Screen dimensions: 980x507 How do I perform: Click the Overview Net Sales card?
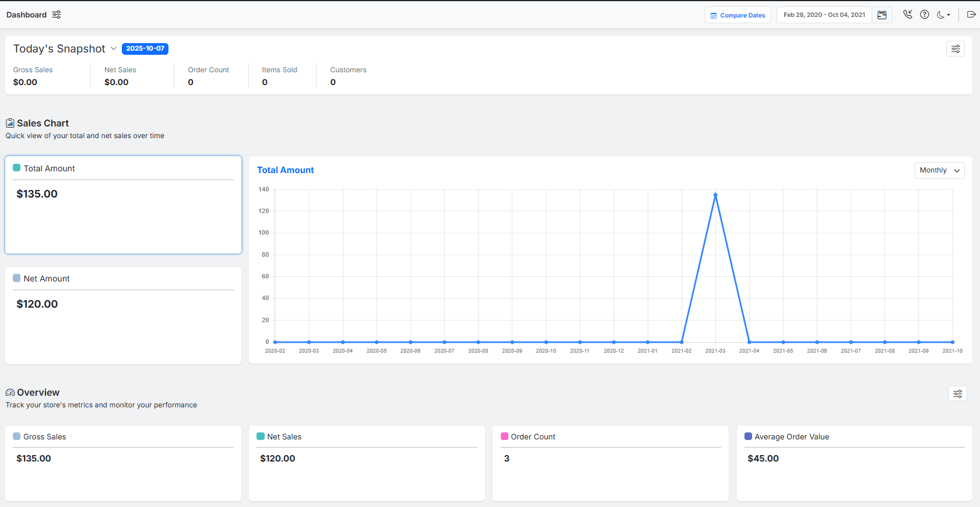(367, 463)
